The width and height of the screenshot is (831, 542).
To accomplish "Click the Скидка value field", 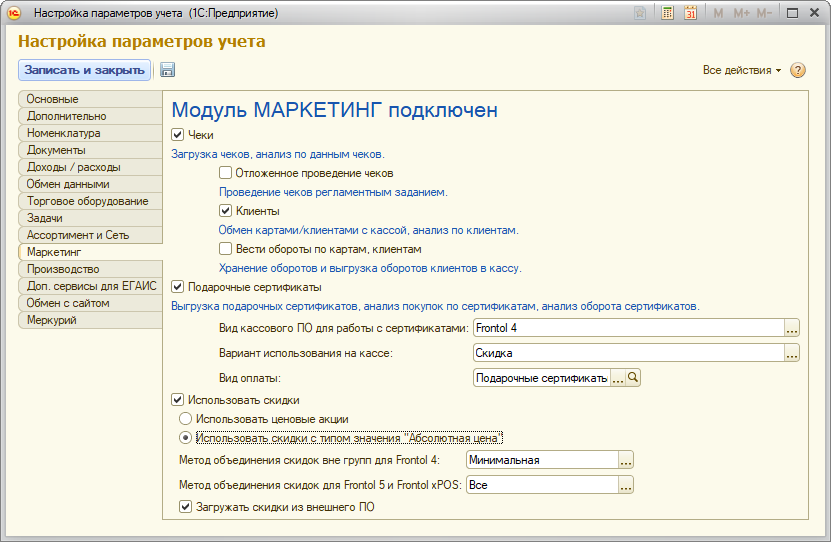I will [x=629, y=353].
